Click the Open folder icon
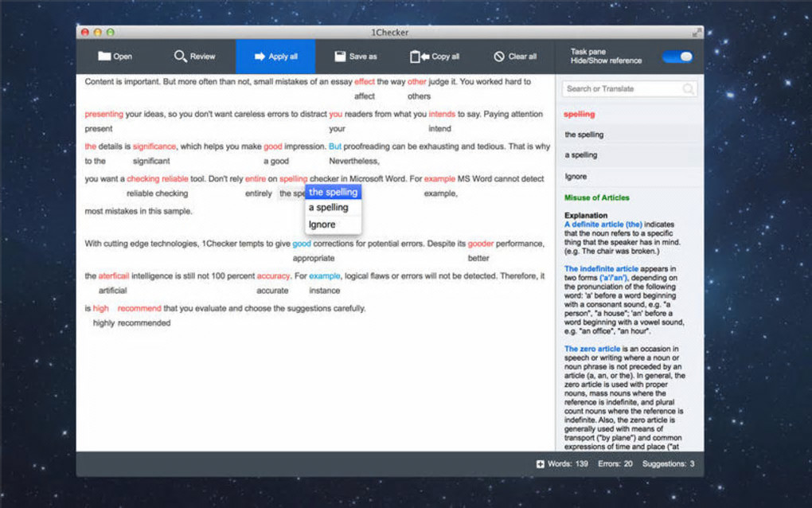Screen dimensions: 812x508 tap(104, 56)
